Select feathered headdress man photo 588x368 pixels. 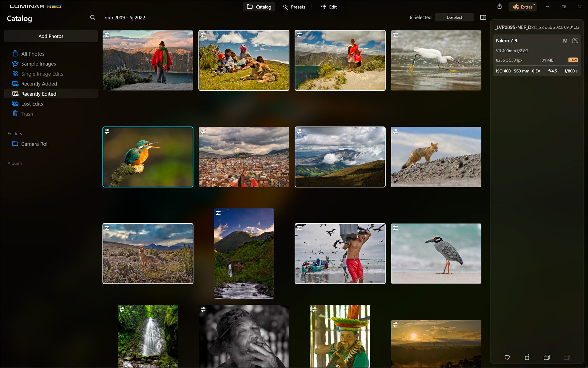point(340,336)
